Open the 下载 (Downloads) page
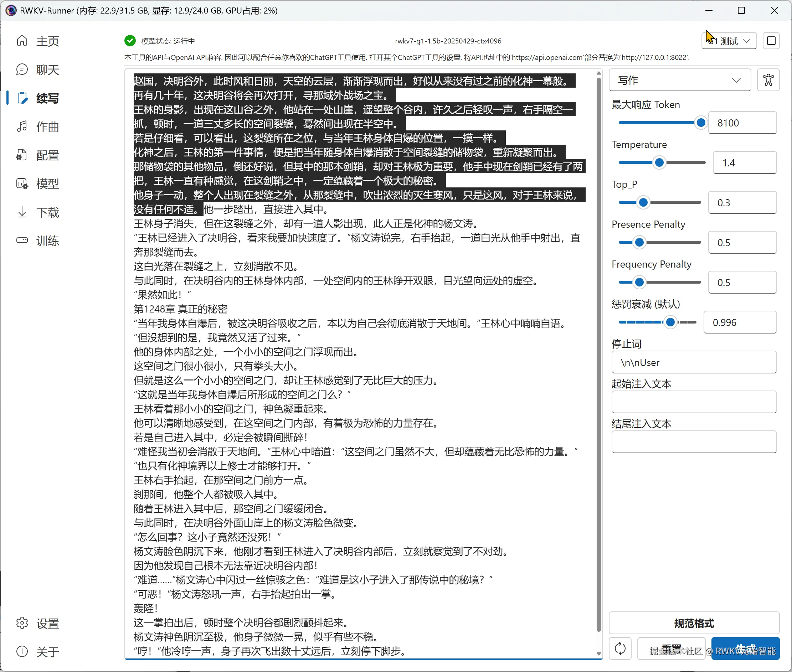Screen dimensions: 792x672 tap(47, 212)
